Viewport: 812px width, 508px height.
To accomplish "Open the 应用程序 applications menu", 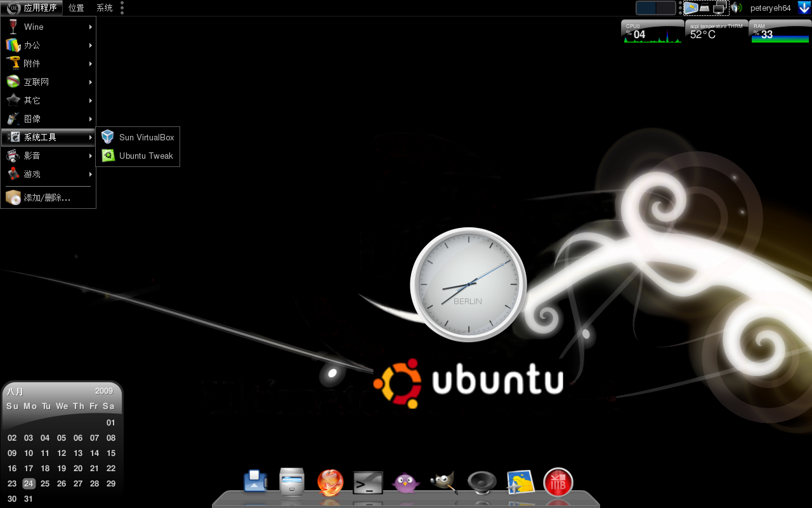I will (x=32, y=8).
